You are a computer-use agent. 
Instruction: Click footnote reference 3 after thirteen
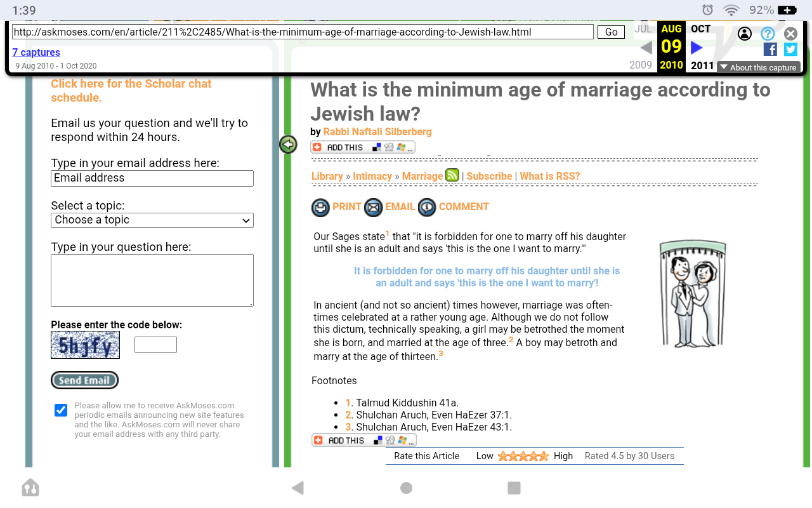coord(441,354)
